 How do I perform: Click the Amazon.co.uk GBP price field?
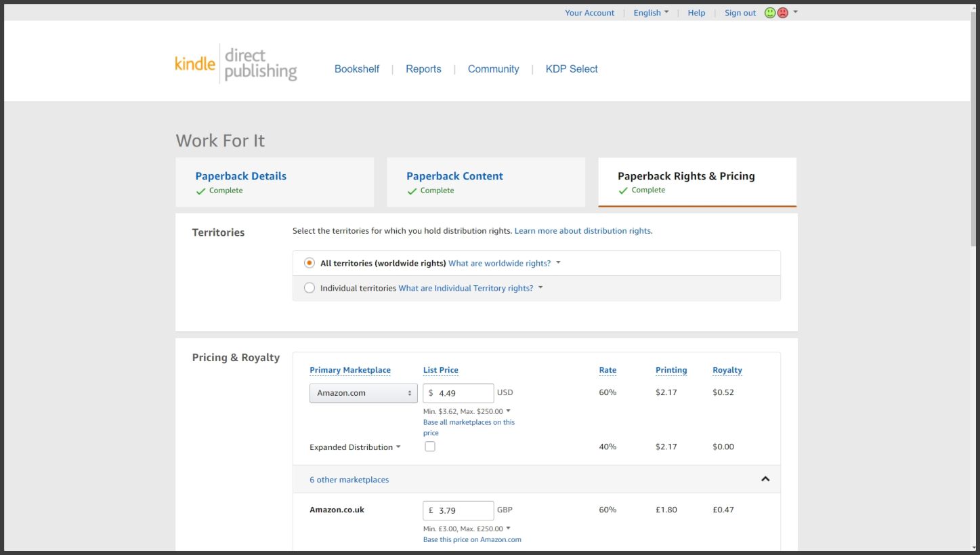click(x=464, y=510)
